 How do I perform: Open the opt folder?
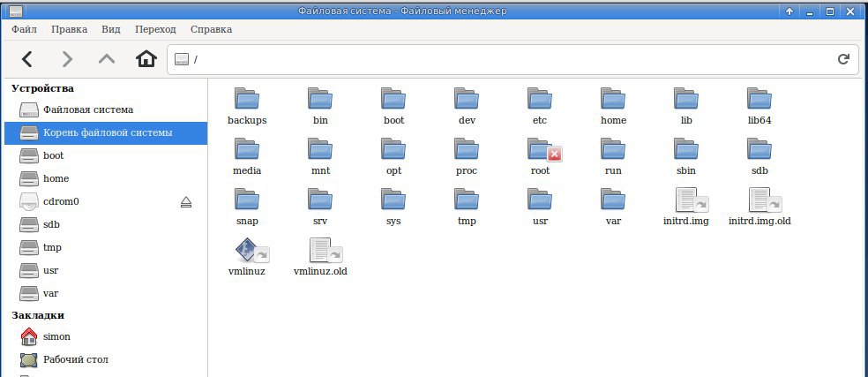click(393, 156)
